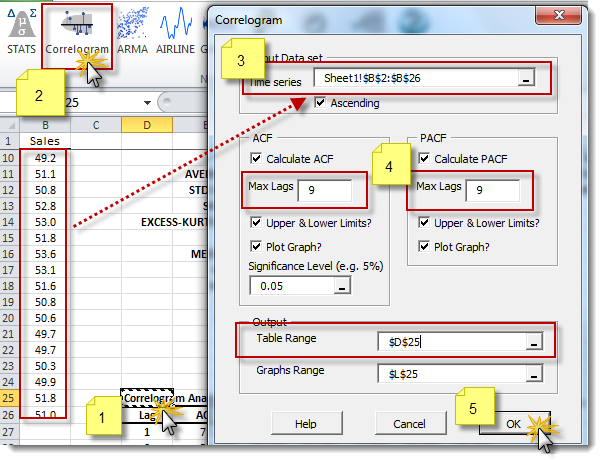Screen dimensions: 603x460
Task: Click Graphs Range cell picker button
Action: (x=533, y=375)
